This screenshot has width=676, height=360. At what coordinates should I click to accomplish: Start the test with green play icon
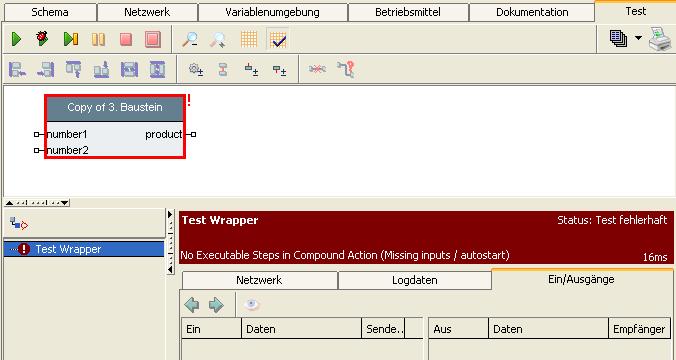click(x=16, y=39)
